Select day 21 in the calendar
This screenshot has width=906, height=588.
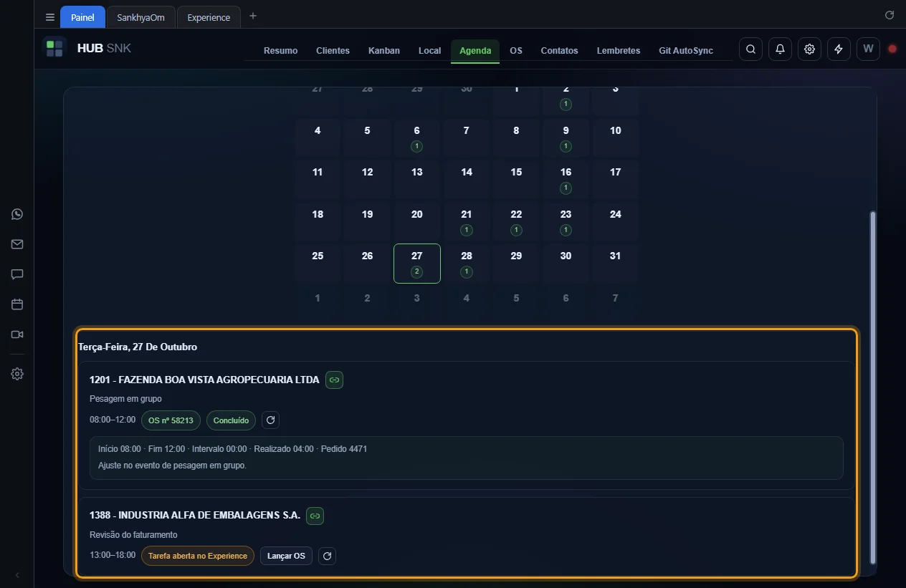[467, 222]
